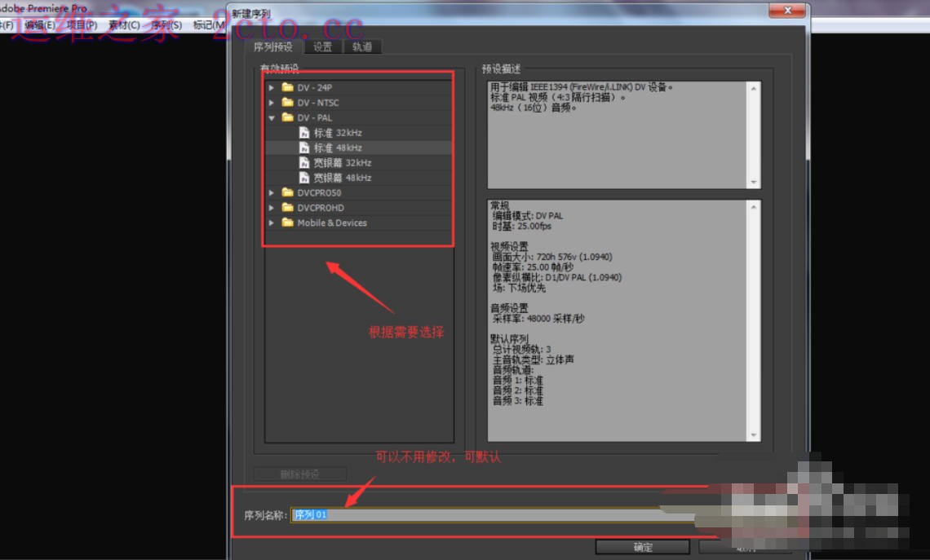This screenshot has height=560, width=930.
Task: Select the 宽银幕 48kHz preset label
Action: click(343, 178)
